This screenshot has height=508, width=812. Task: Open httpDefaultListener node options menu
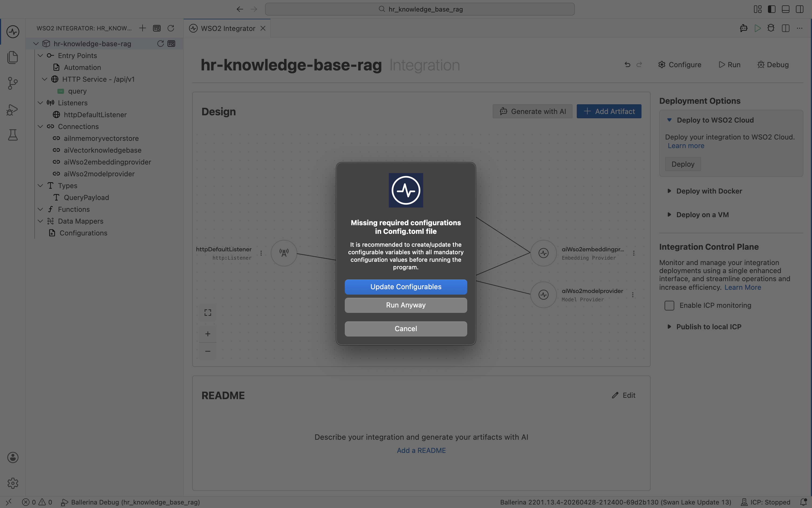point(261,253)
